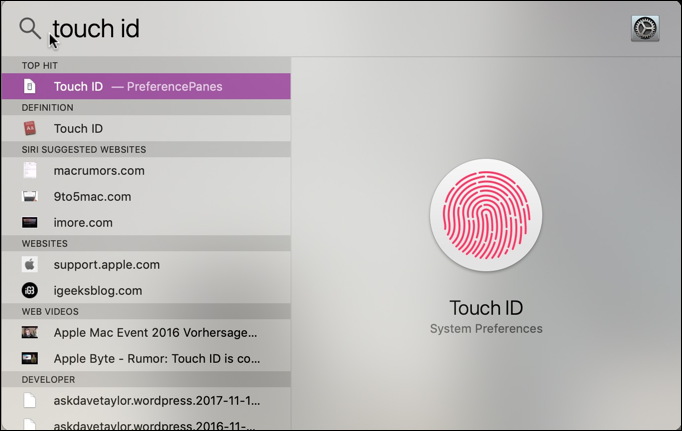Click the Apple logo icon for support.apple.com
Screen dimensions: 682x431
[30, 264]
